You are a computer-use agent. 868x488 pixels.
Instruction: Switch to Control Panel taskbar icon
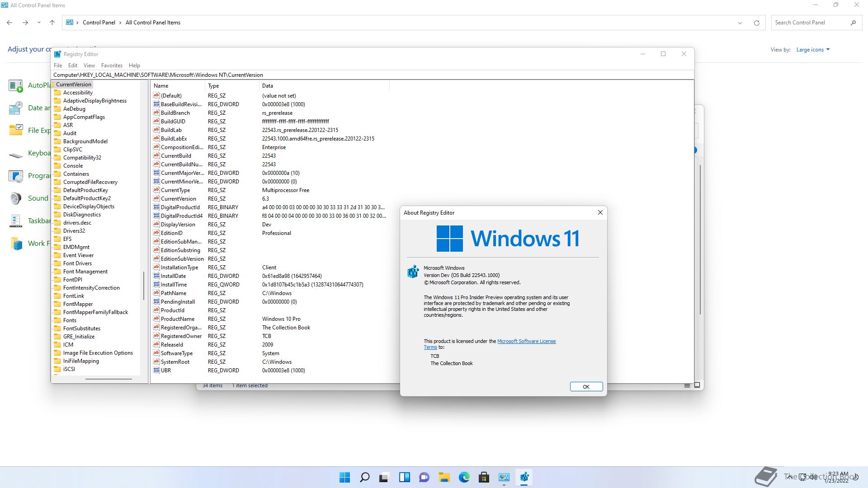(x=504, y=477)
